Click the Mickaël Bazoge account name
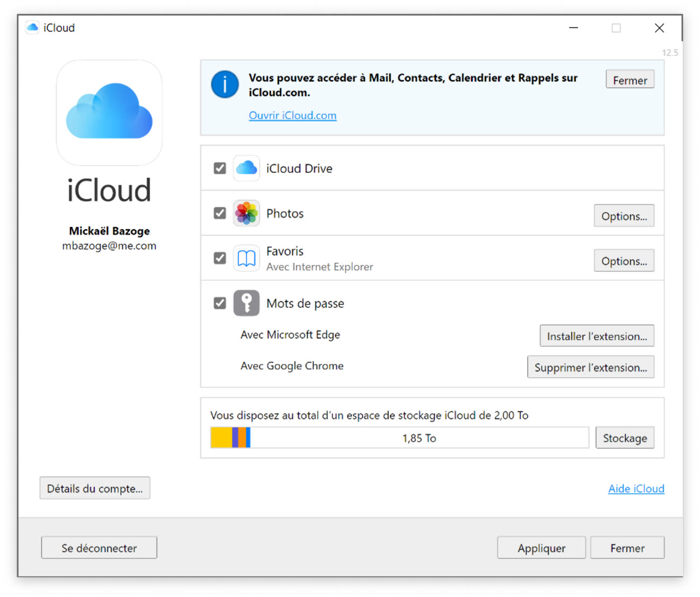700x597 pixels. pyautogui.click(x=109, y=231)
